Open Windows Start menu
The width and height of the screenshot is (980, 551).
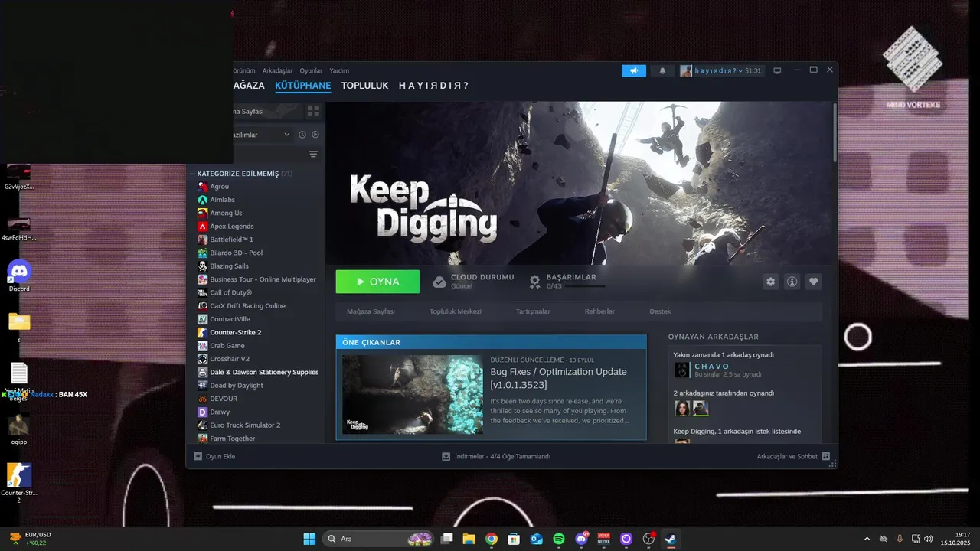309,539
